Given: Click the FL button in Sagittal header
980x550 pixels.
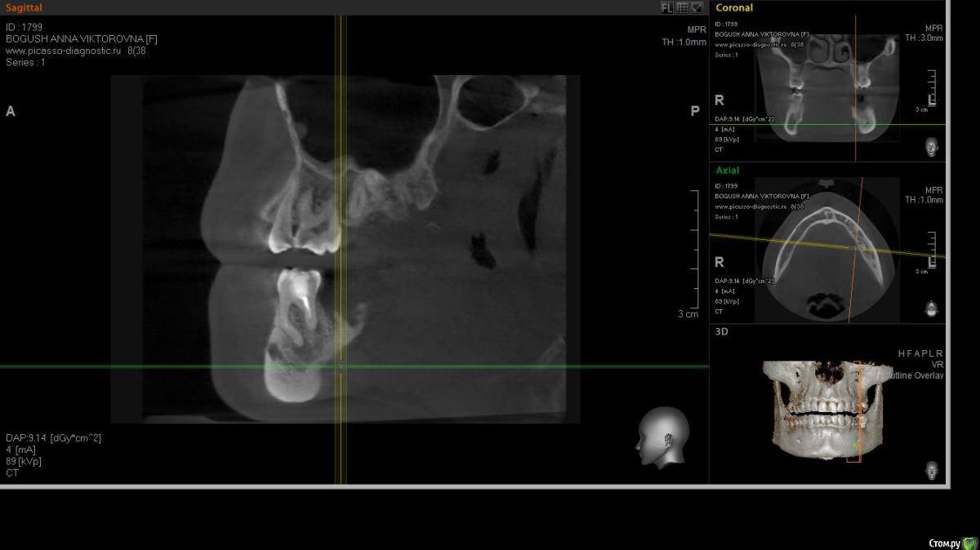Looking at the screenshot, I should pyautogui.click(x=667, y=8).
